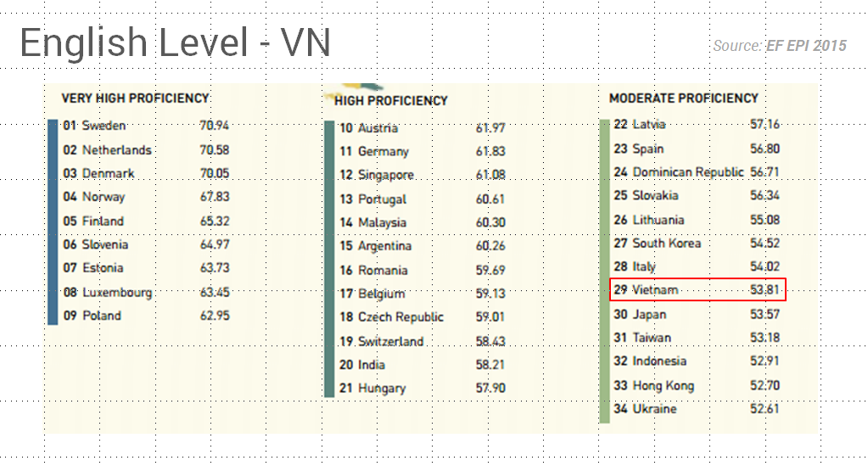868x466 pixels.
Task: Select the '27 South Korea' entry
Action: pyautogui.click(x=657, y=244)
